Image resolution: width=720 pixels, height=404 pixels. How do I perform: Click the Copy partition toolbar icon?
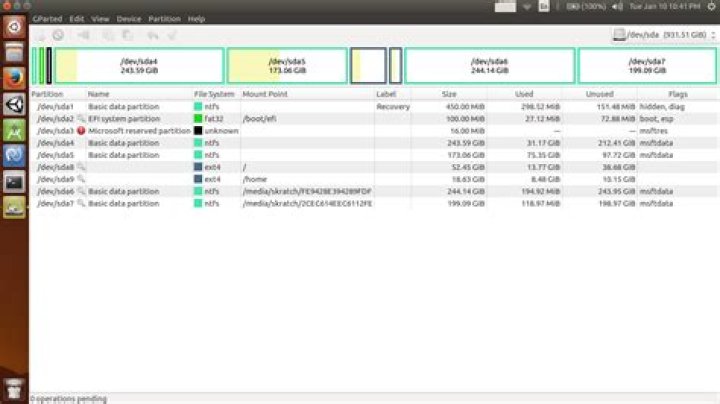[x=108, y=35]
